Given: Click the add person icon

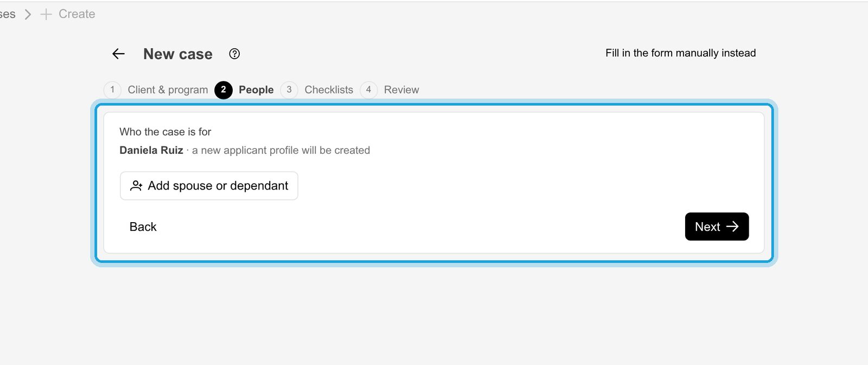Looking at the screenshot, I should [x=136, y=186].
